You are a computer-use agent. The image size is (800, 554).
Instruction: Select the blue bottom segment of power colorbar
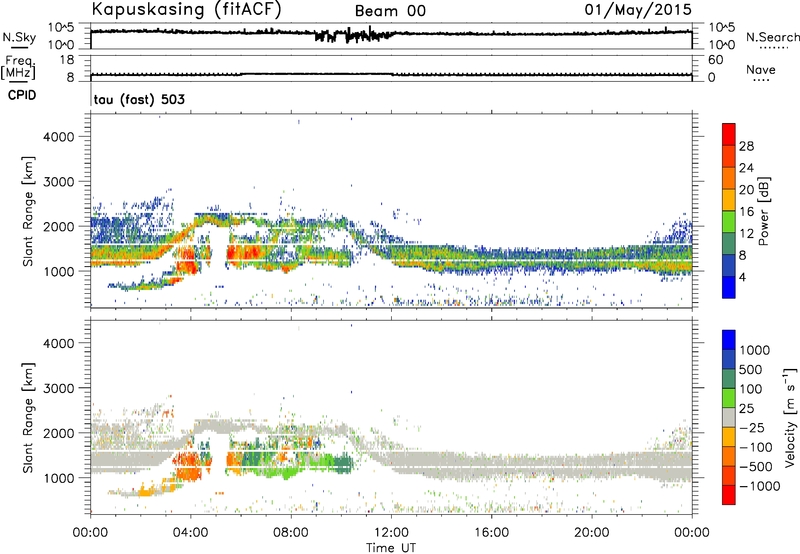729,287
